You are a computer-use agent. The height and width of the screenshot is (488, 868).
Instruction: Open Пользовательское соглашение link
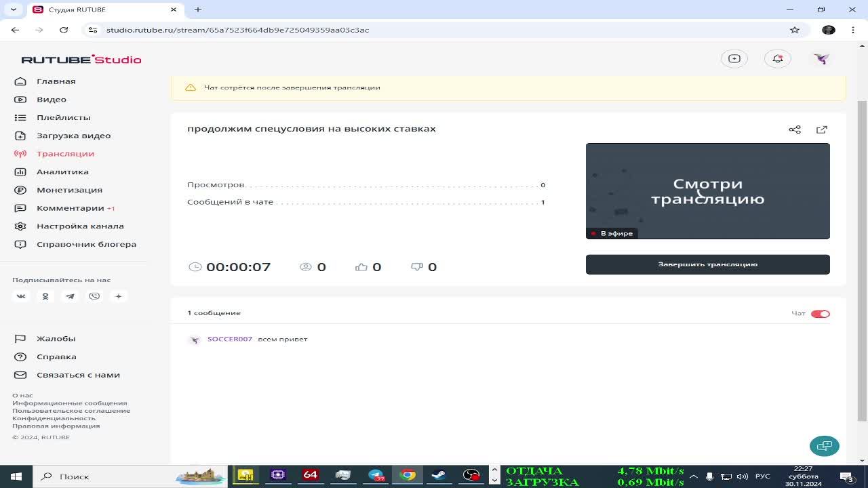[x=71, y=411]
